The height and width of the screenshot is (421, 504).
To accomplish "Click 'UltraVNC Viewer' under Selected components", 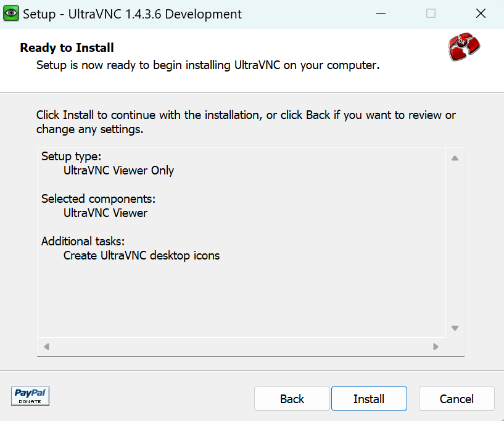I will (x=105, y=213).
